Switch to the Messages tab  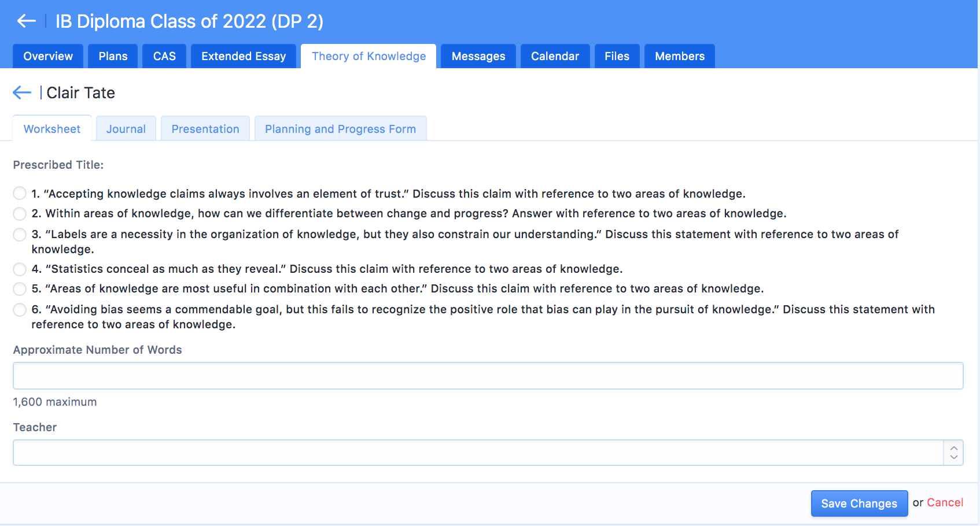click(478, 56)
